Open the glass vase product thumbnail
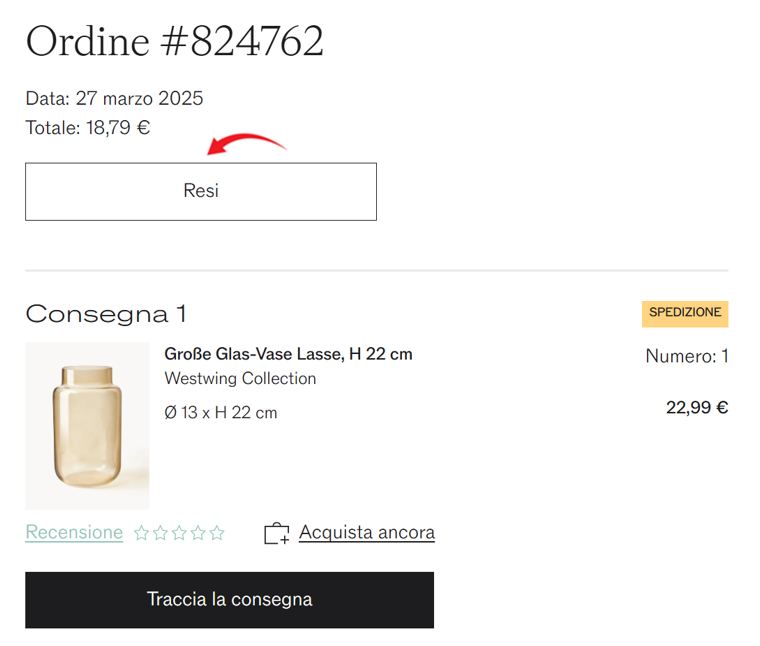Viewport: 760px width, 646px height. point(87,426)
